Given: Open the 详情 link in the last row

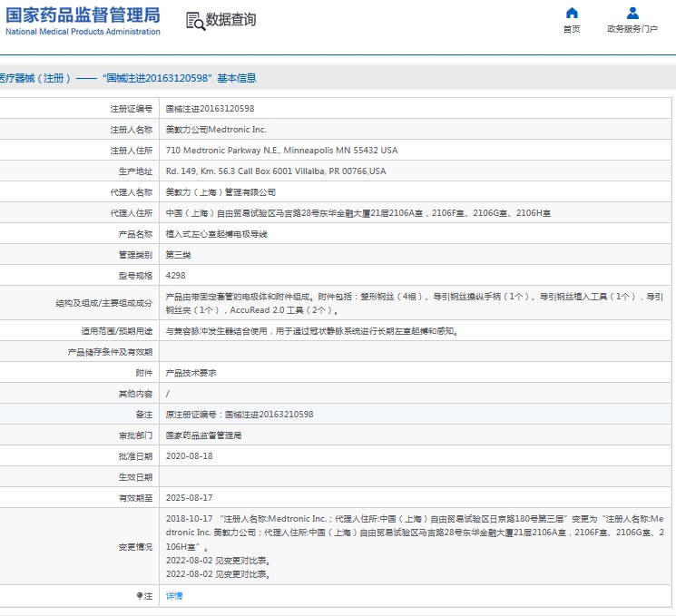Looking at the screenshot, I should coord(174,595).
